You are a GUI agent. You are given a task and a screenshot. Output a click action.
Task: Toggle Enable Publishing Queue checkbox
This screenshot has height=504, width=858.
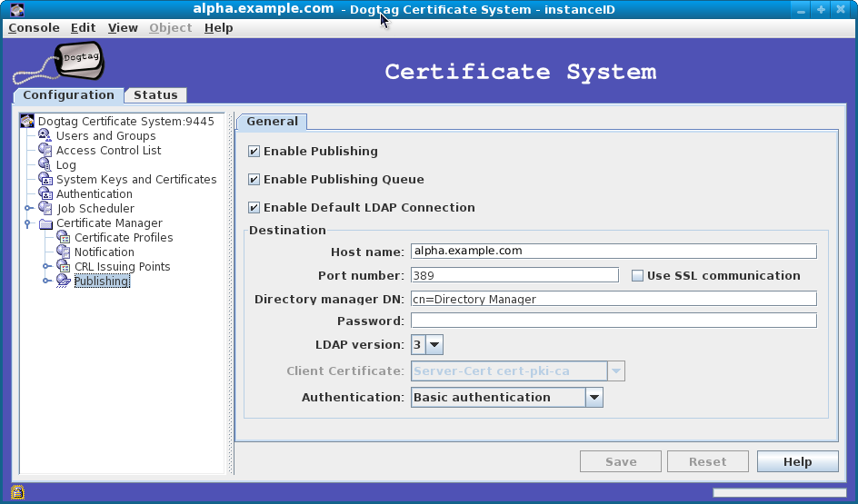tap(254, 179)
